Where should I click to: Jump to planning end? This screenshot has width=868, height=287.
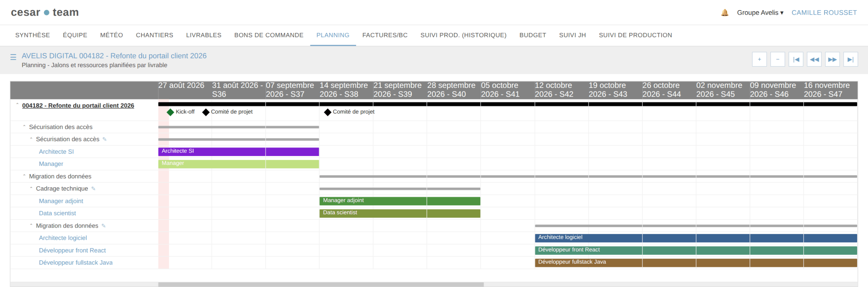[x=851, y=59]
